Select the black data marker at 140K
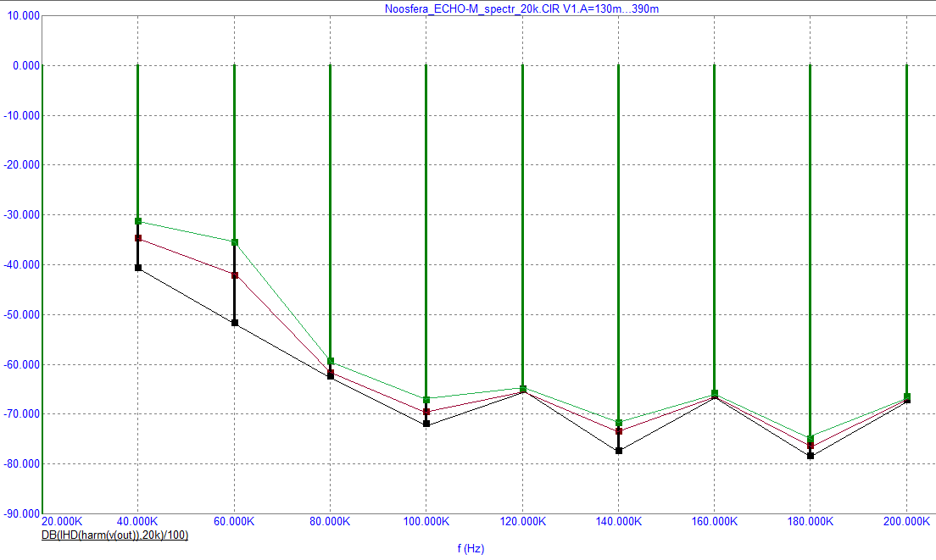The image size is (936, 560). [x=618, y=450]
